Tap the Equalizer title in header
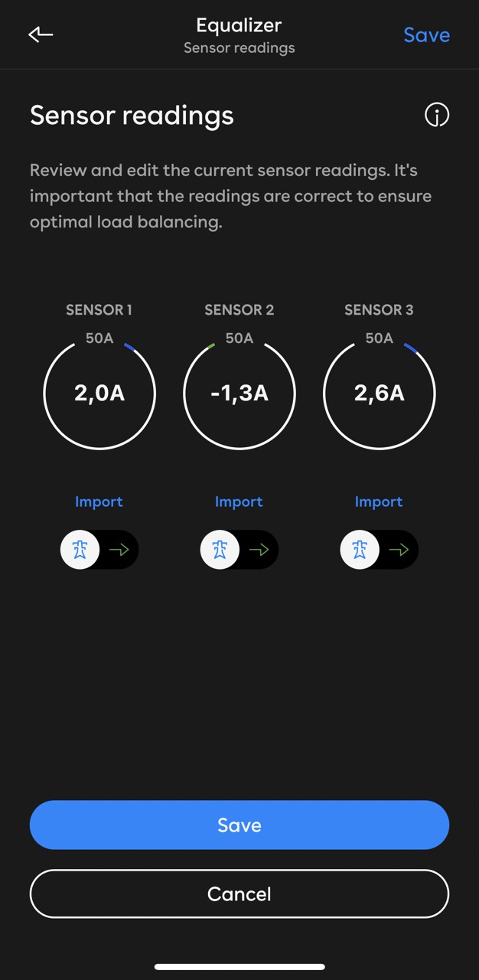The image size is (479, 980). coord(239,25)
